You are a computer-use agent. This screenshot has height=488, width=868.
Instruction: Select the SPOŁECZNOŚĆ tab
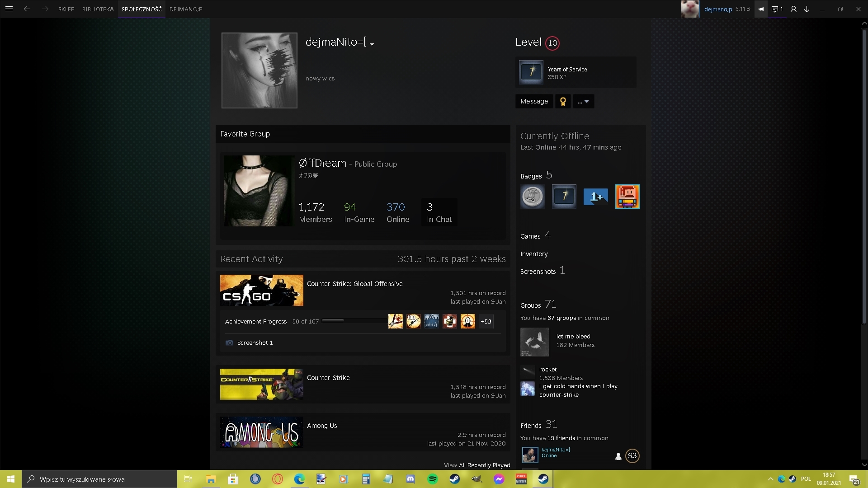[x=142, y=9]
